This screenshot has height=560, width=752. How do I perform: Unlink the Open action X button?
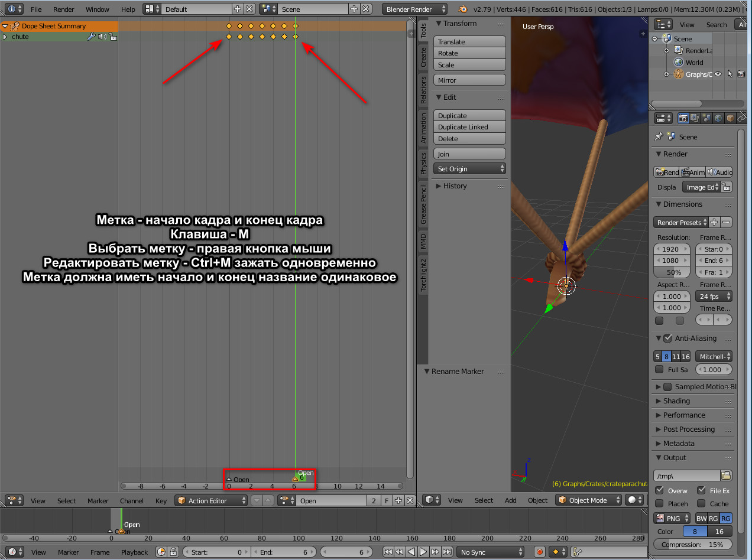409,500
